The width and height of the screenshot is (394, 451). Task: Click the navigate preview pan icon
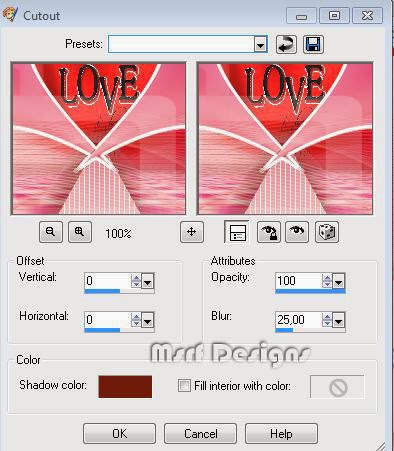tap(192, 232)
